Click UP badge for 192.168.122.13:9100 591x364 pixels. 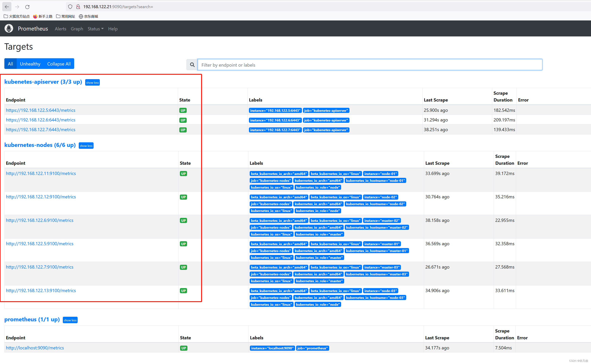tap(183, 291)
